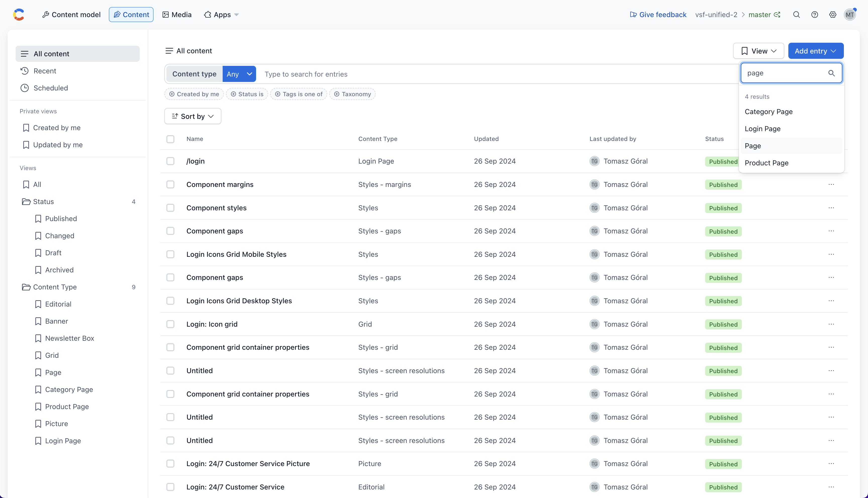Toggle the select-all checkbox in table header
Screen dimensions: 868x498
point(170,139)
